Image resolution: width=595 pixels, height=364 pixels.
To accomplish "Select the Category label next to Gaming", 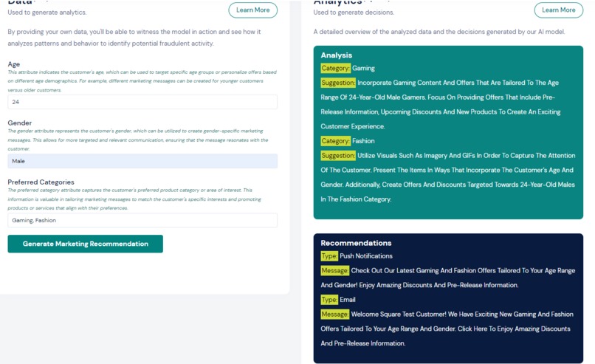I will (335, 69).
